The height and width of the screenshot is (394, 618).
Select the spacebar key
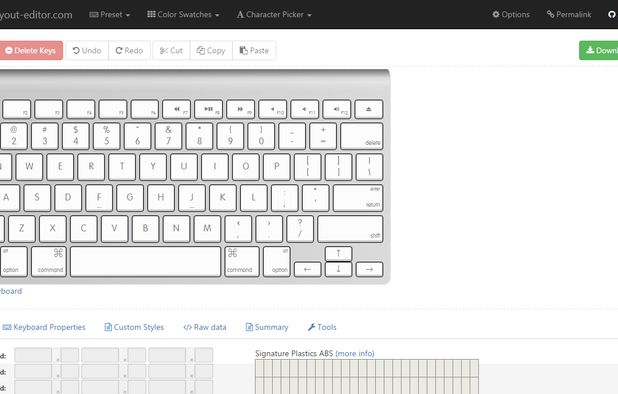coord(145,262)
